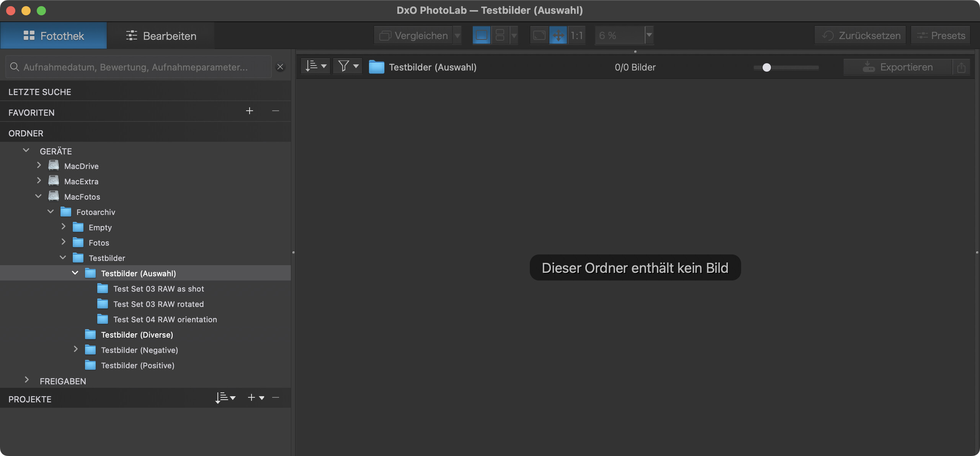Toggle the move/pan tool button
This screenshot has width=980, height=456.
tap(558, 36)
